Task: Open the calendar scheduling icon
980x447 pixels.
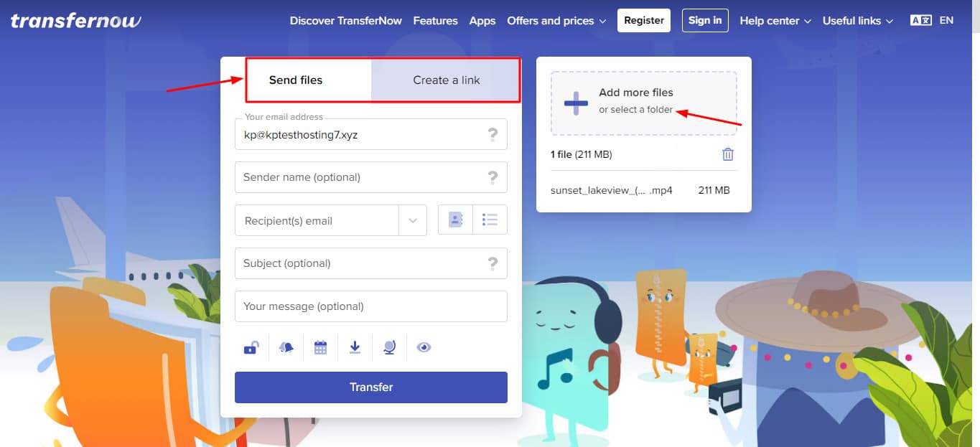Action: click(320, 348)
